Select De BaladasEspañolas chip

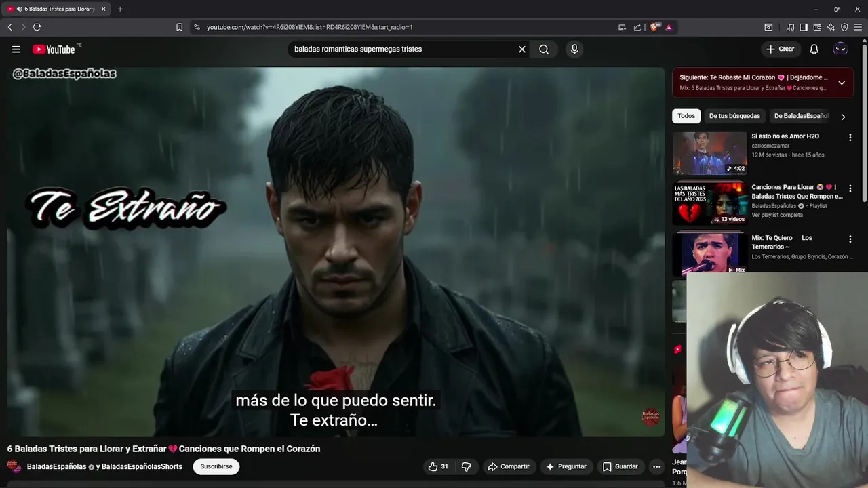click(801, 116)
